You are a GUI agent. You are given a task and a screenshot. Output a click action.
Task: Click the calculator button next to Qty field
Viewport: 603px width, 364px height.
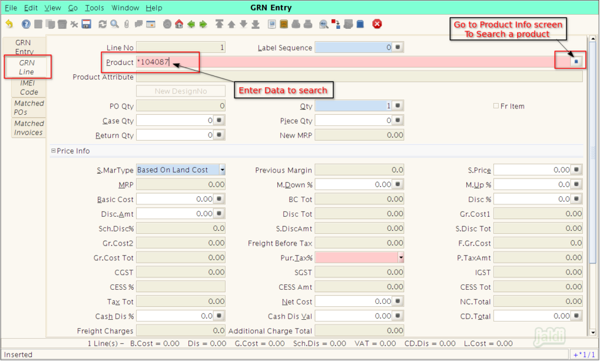[398, 105]
